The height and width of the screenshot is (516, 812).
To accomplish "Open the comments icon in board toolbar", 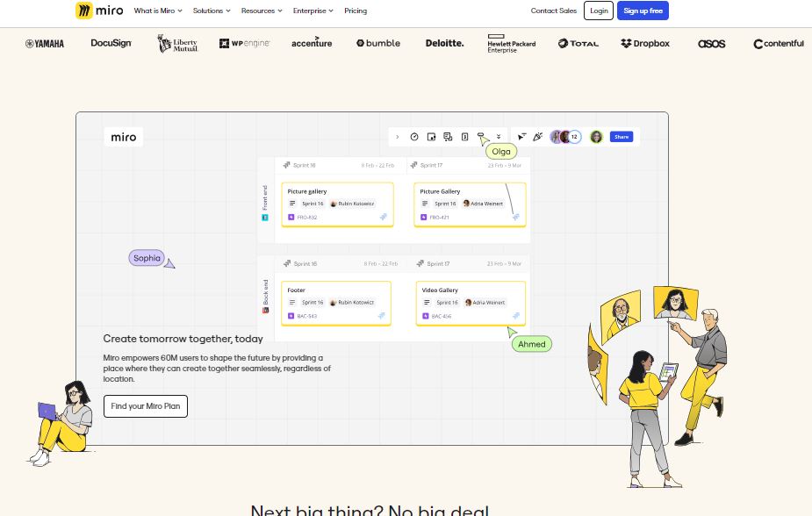I will pos(448,137).
